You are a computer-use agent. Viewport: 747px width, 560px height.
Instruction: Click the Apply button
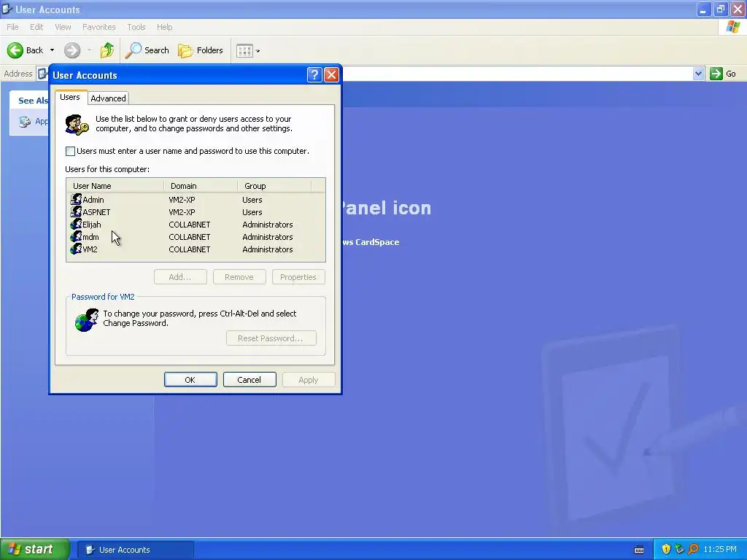[x=309, y=379]
